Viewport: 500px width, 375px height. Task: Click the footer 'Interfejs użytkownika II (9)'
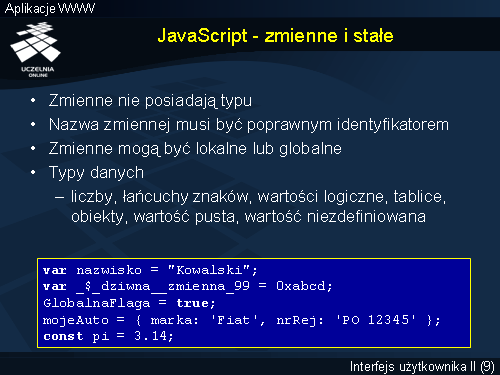point(422,367)
